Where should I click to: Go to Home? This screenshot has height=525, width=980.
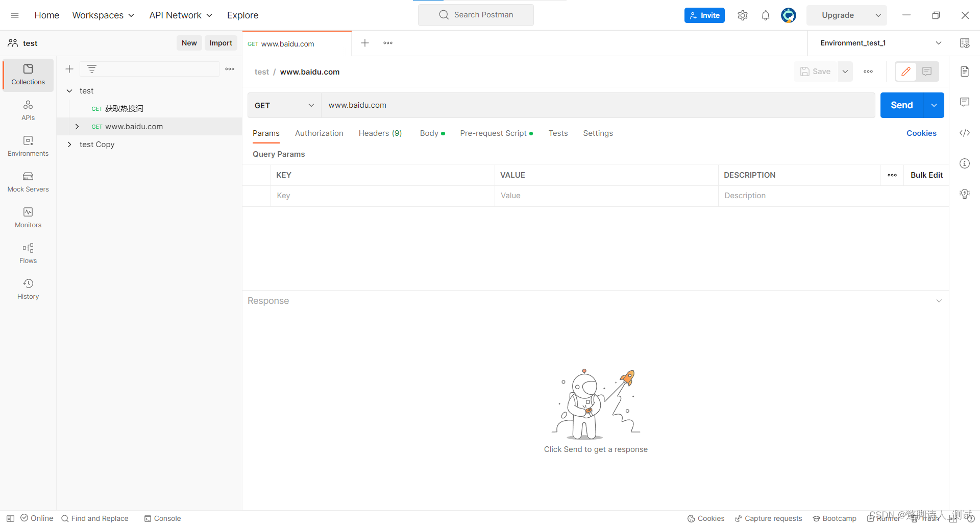(x=47, y=15)
